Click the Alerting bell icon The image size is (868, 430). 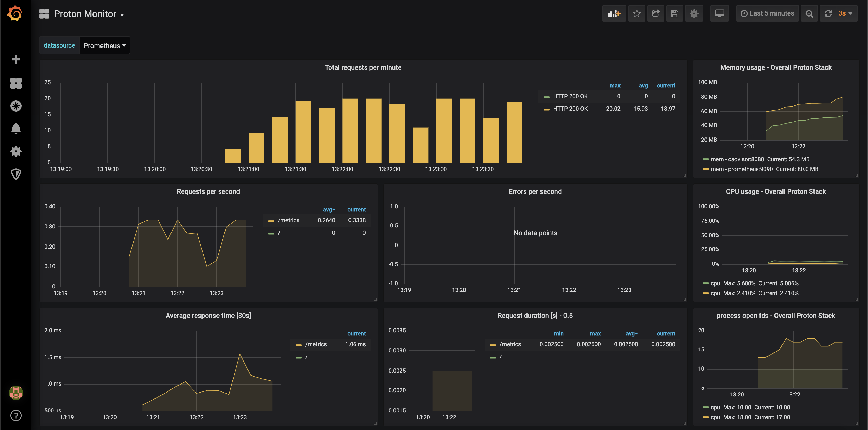(x=15, y=128)
